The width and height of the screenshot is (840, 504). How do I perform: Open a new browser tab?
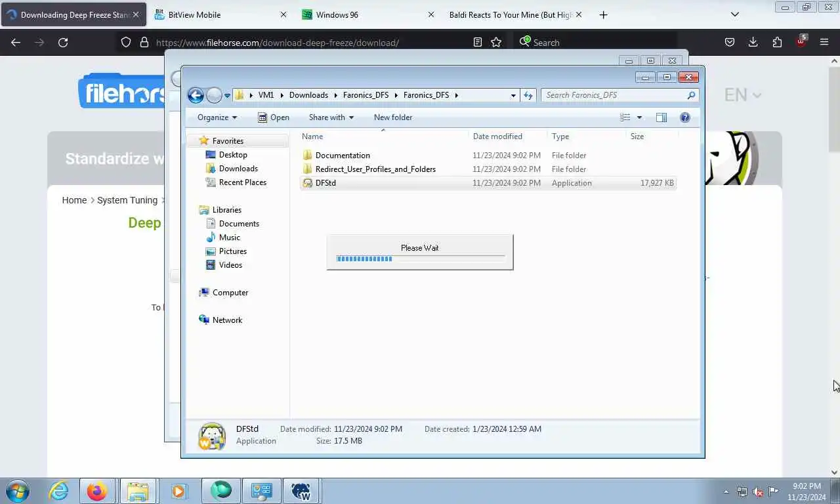(603, 14)
